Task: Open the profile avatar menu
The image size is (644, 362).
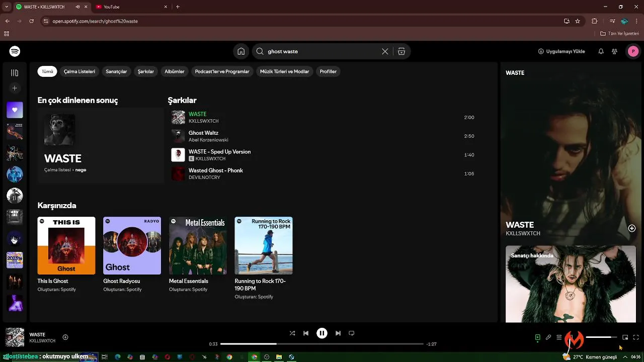Action: click(x=633, y=51)
